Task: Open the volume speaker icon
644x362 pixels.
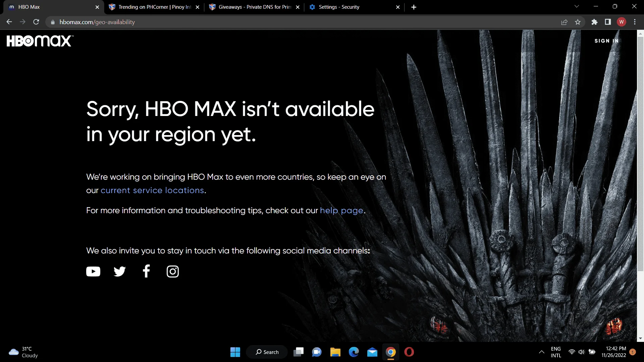Action: (x=582, y=352)
